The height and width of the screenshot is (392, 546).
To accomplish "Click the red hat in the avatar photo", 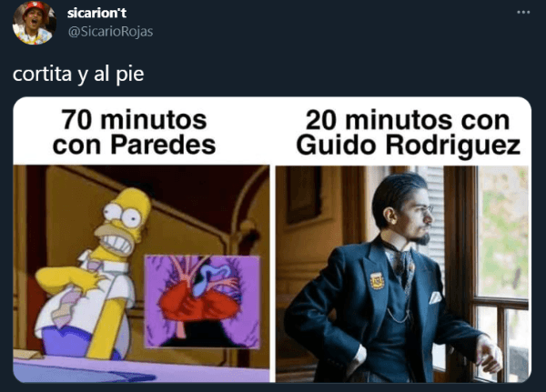I will 34,7.
